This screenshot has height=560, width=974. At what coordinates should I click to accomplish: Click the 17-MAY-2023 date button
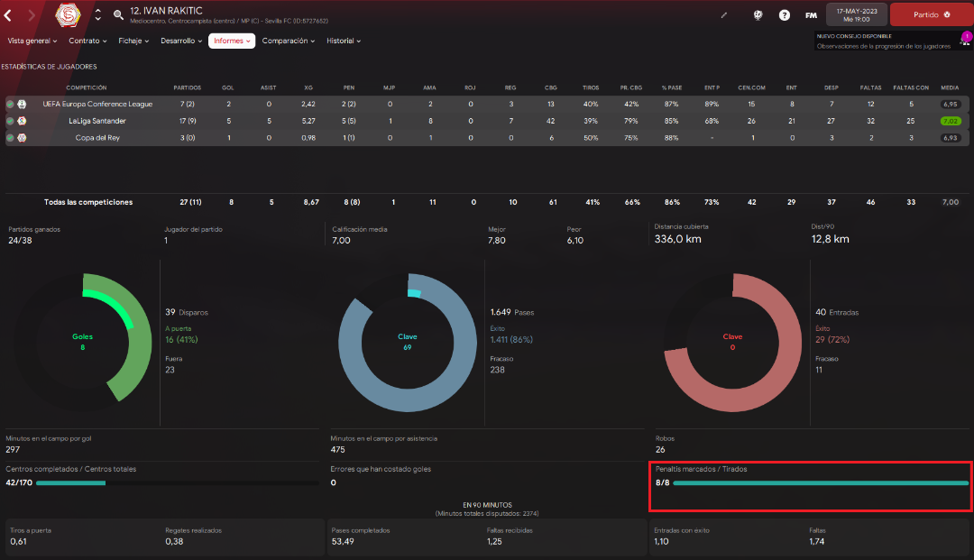click(857, 15)
